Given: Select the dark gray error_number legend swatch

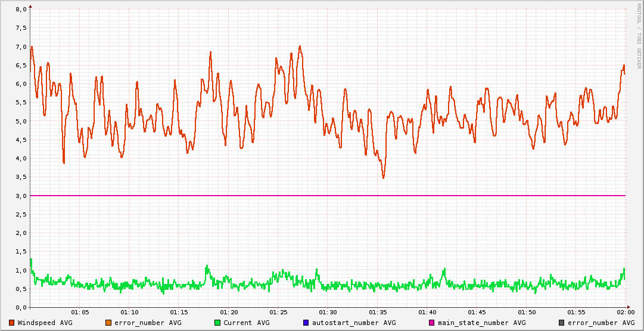Looking at the screenshot, I should [x=562, y=323].
